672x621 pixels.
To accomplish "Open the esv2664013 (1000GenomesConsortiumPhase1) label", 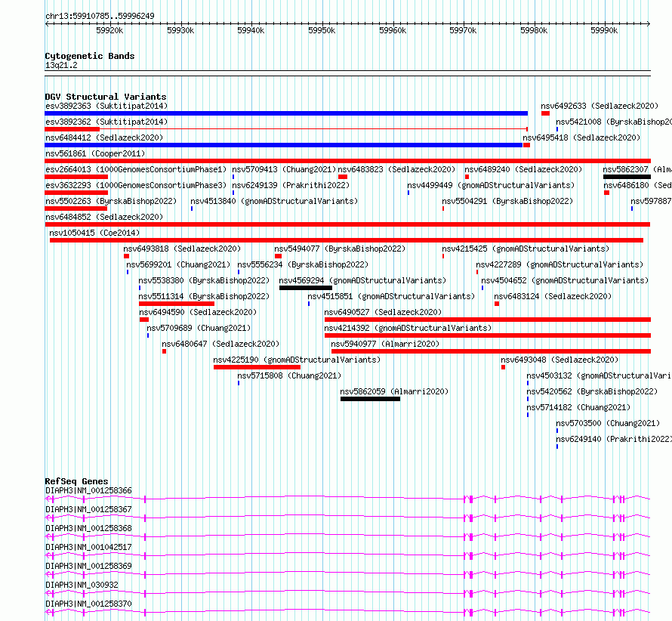I will (x=136, y=169).
